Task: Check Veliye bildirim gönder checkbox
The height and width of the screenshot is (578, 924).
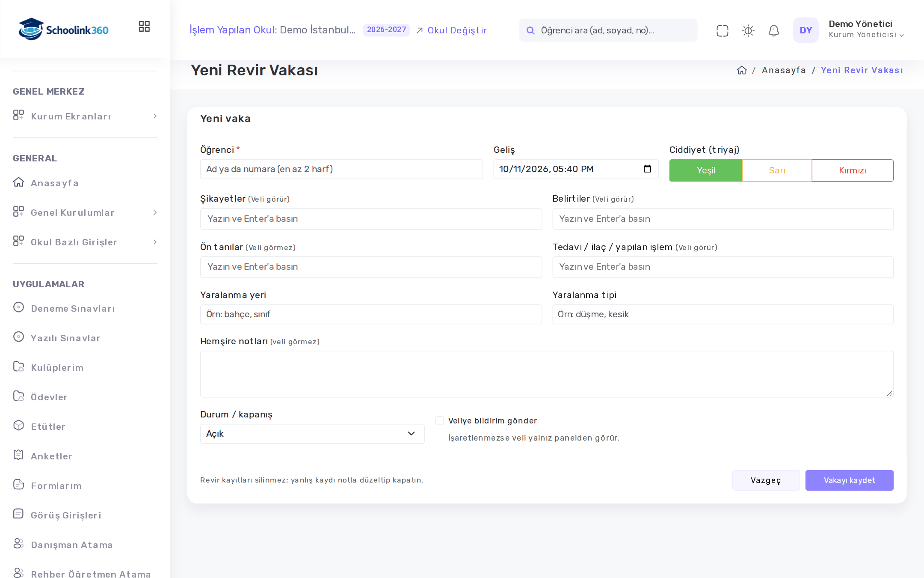Action: pyautogui.click(x=439, y=420)
